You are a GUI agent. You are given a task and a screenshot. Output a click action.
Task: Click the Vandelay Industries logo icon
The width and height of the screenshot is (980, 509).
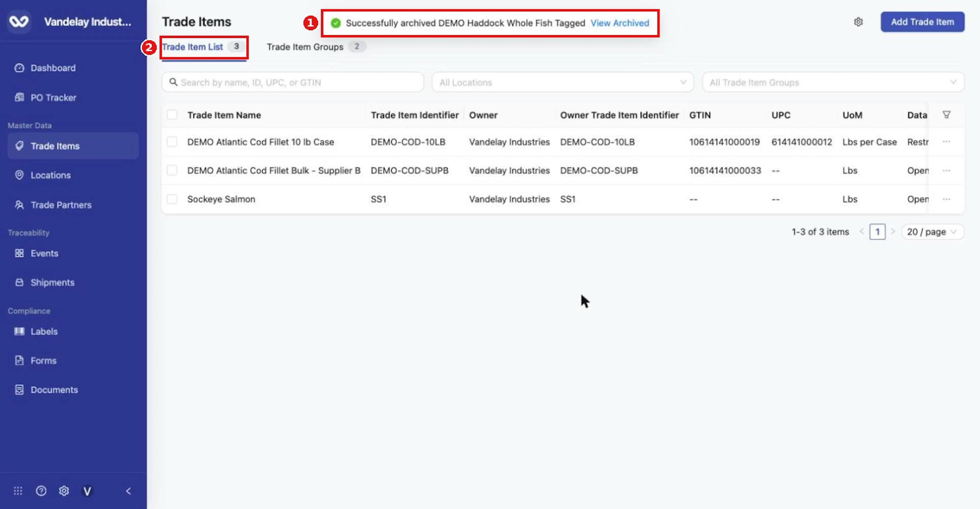coord(19,21)
